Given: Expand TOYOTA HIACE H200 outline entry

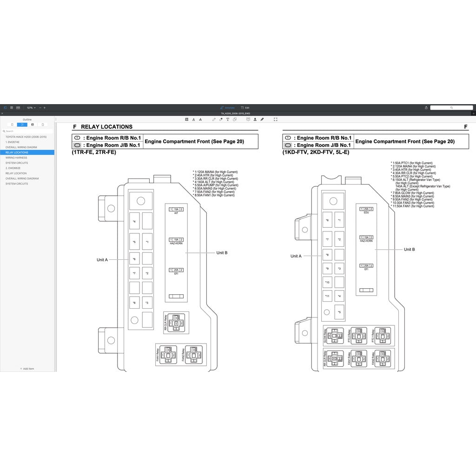Looking at the screenshot, I should (26, 137).
